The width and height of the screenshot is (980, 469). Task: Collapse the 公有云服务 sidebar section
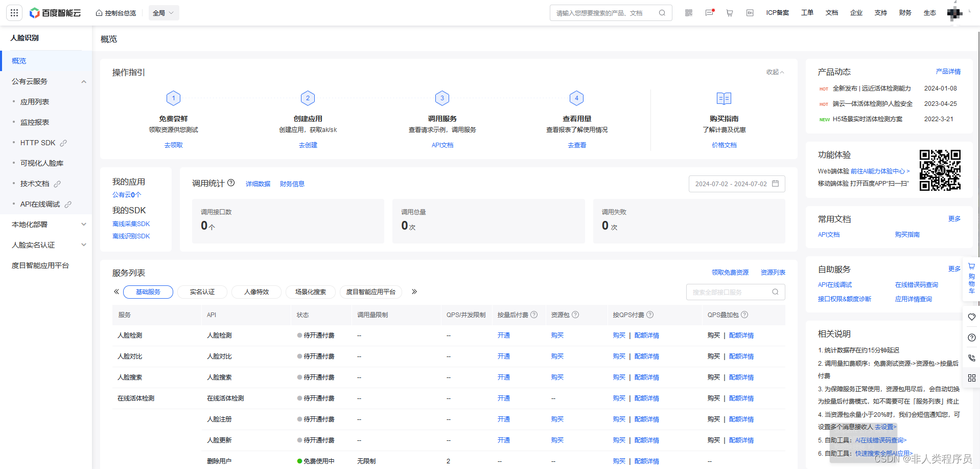coord(84,81)
